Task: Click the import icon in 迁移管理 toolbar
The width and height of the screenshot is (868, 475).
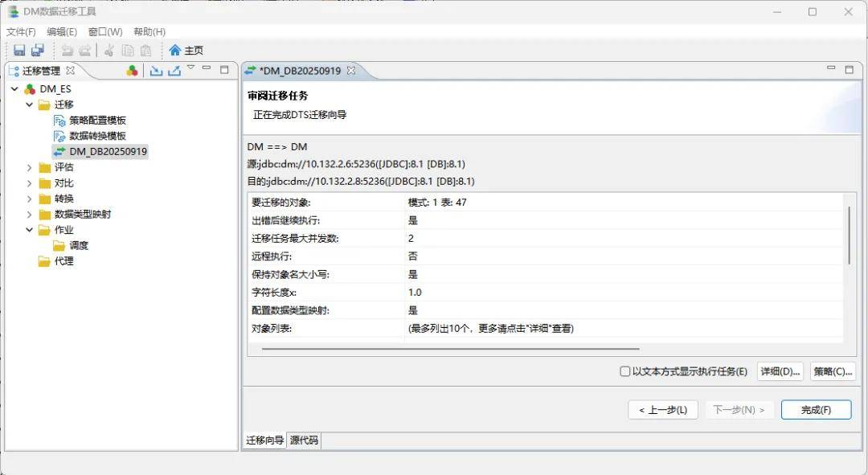Action: pyautogui.click(x=156, y=70)
